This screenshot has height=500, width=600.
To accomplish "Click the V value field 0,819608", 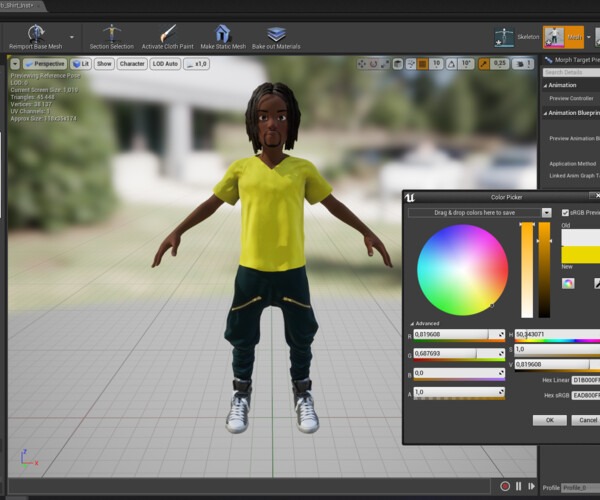I will click(557, 364).
